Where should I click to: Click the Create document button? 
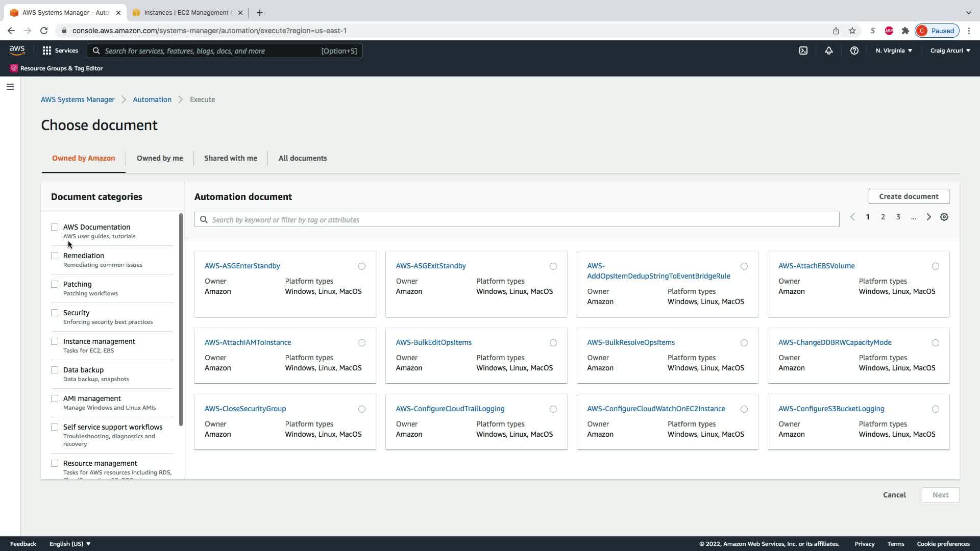[x=909, y=196]
